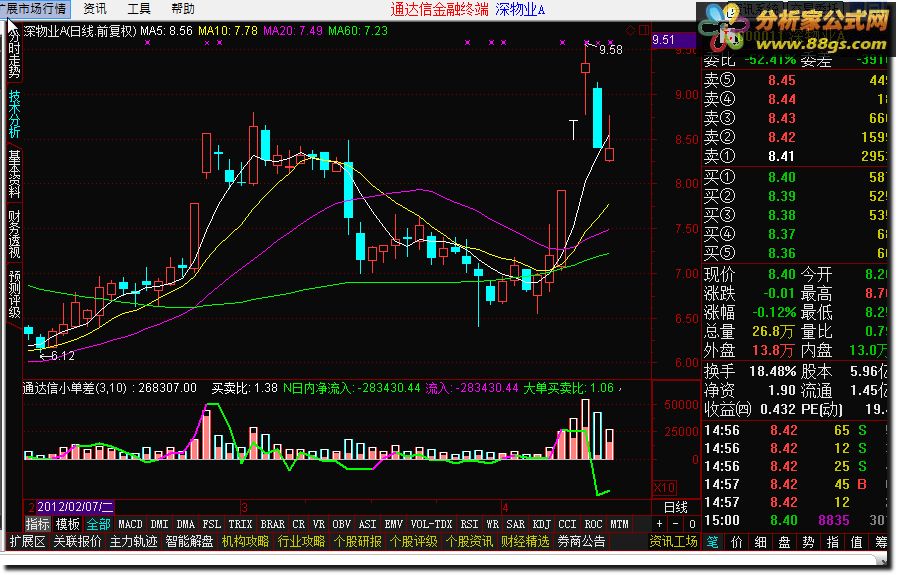
Task: Switch indicator to OBV
Action: coord(341,524)
